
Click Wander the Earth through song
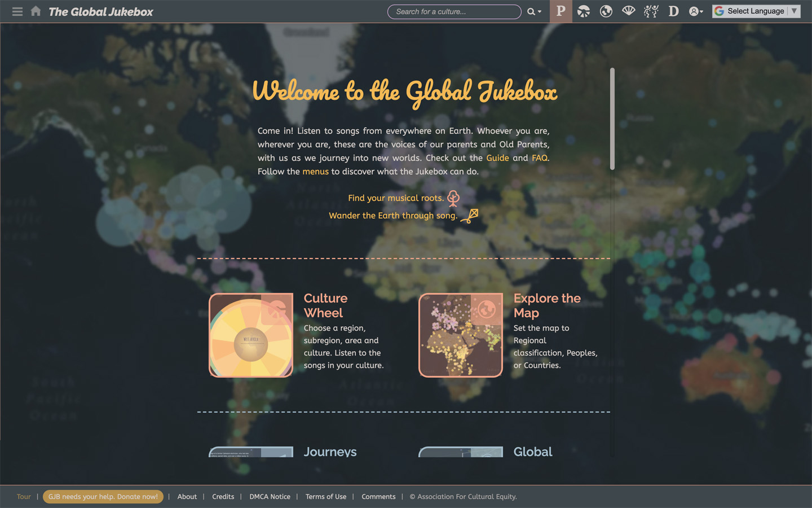pyautogui.click(x=393, y=216)
